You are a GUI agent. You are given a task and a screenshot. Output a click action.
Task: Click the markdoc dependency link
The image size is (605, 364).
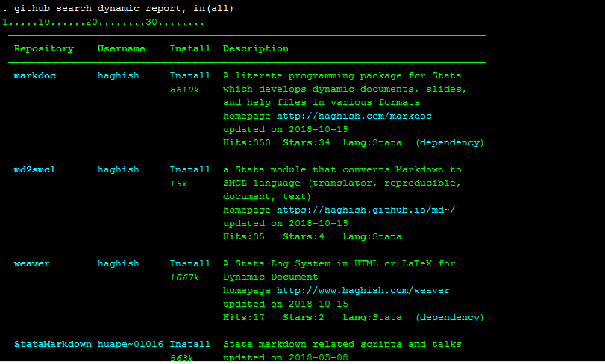[x=450, y=143]
